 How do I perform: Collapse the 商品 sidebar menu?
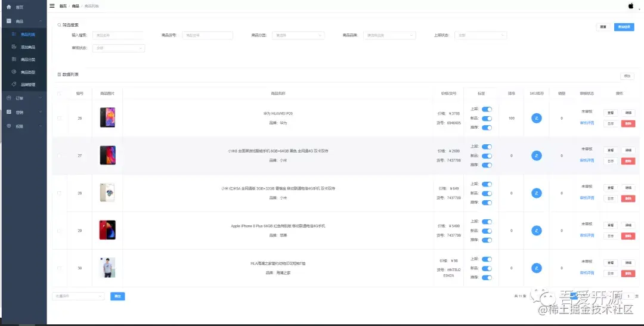pos(23,21)
